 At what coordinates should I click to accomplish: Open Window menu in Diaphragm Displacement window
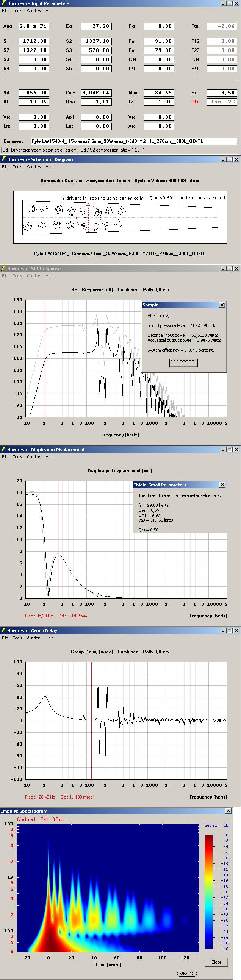[34, 457]
